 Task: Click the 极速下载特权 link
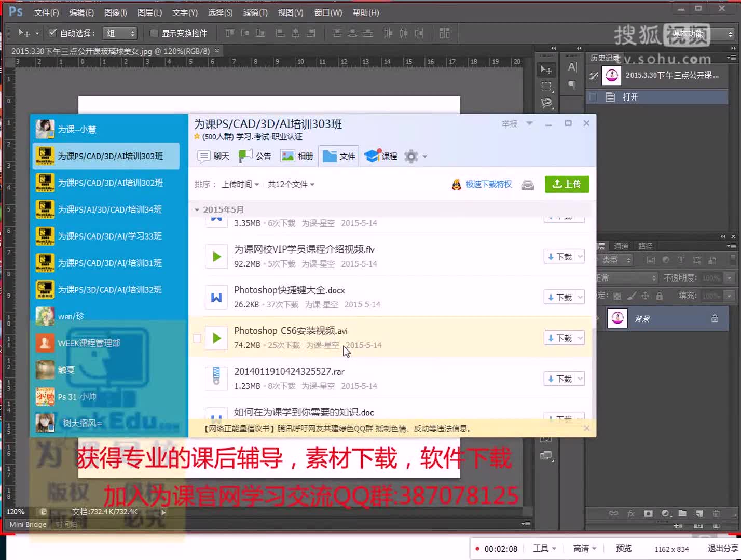[x=488, y=184]
